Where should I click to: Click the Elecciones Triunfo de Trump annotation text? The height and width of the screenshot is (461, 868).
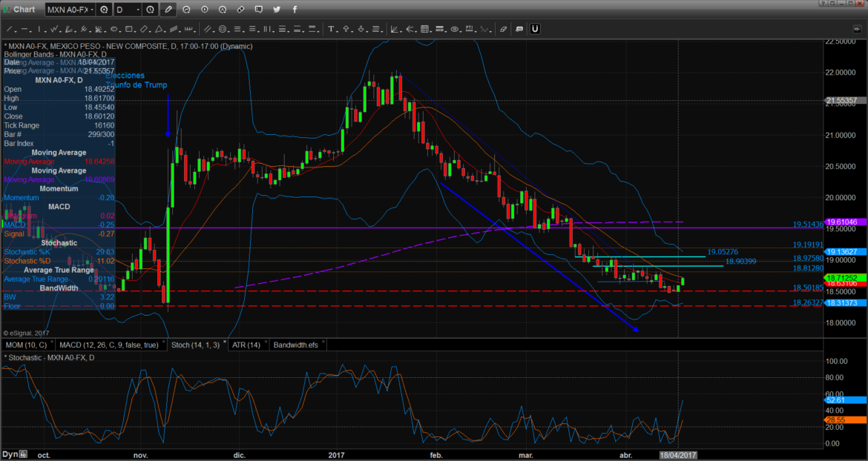137,80
